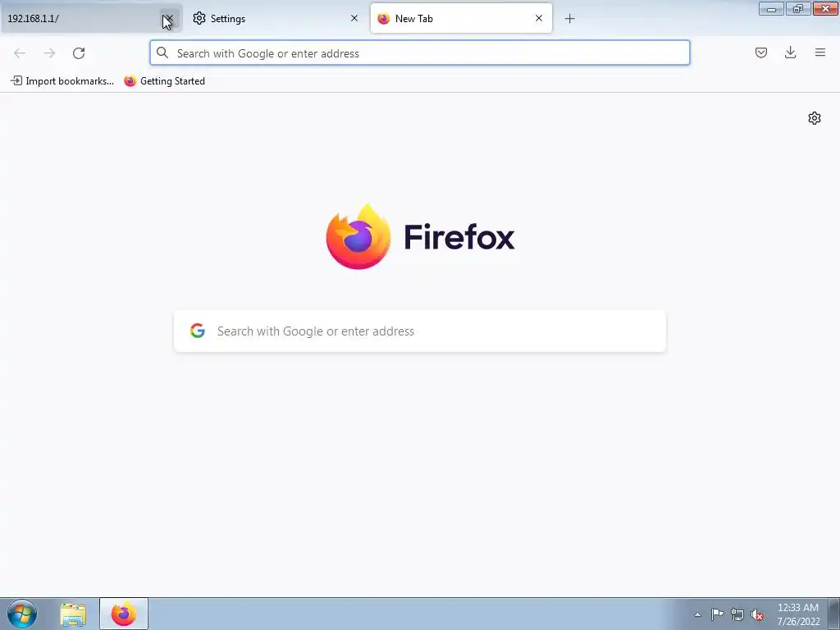840x630 pixels.
Task: Close the 192.168.1.1 tab
Action: 168,19
